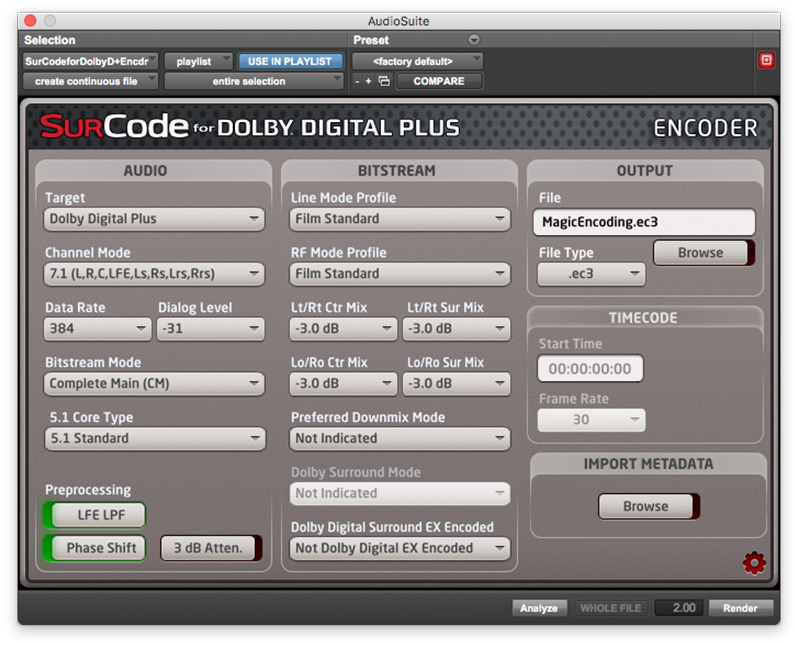This screenshot has height=645, width=797.
Task: Open the Preferred Downmix Mode dropdown
Action: click(x=400, y=439)
